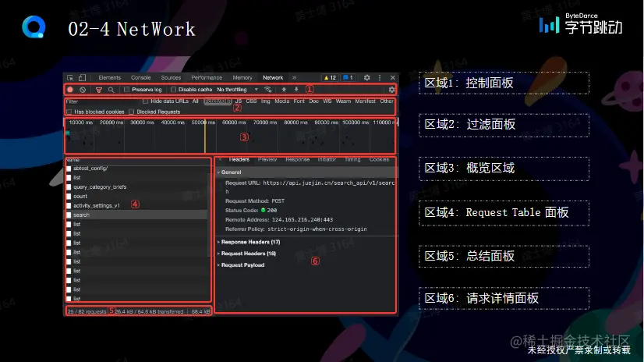
Task: Filter requests by Wasm type
Action: click(x=343, y=101)
